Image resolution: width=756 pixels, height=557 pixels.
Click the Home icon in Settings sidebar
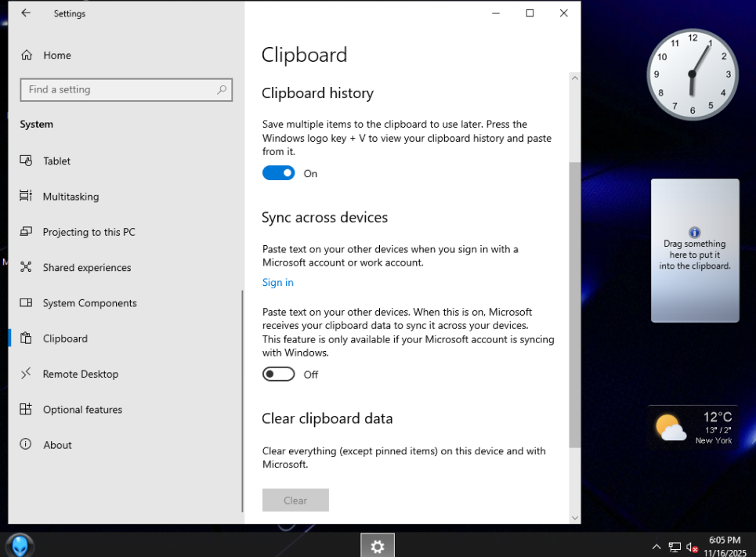[x=27, y=56]
